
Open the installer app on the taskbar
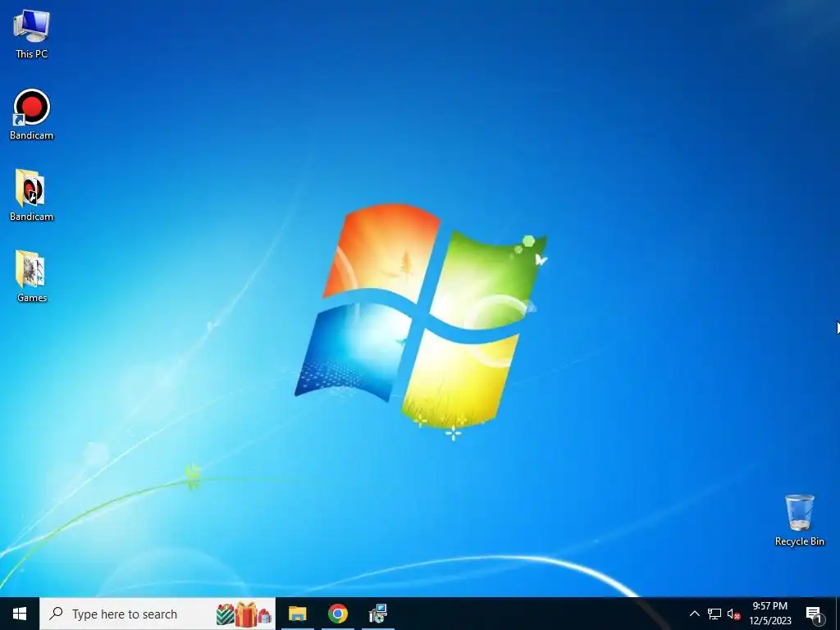click(378, 614)
